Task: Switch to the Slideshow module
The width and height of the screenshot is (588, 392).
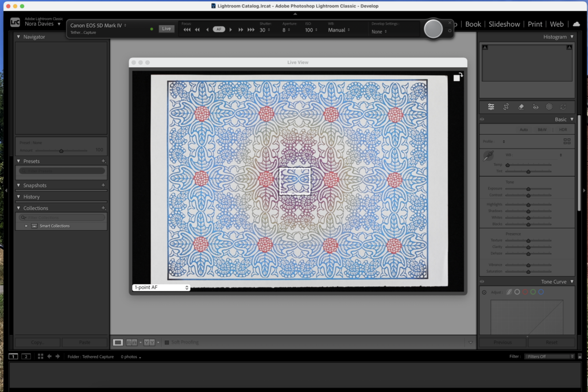Action: 504,24
